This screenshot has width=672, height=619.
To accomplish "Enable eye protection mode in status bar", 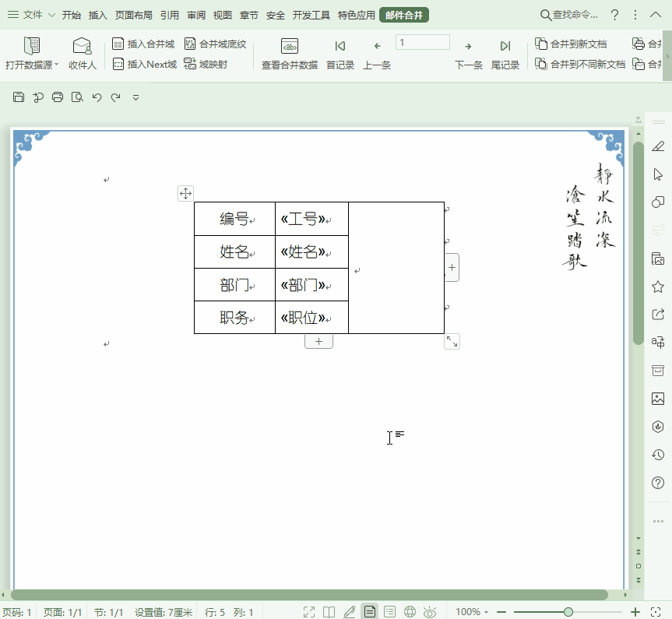I will (431, 612).
